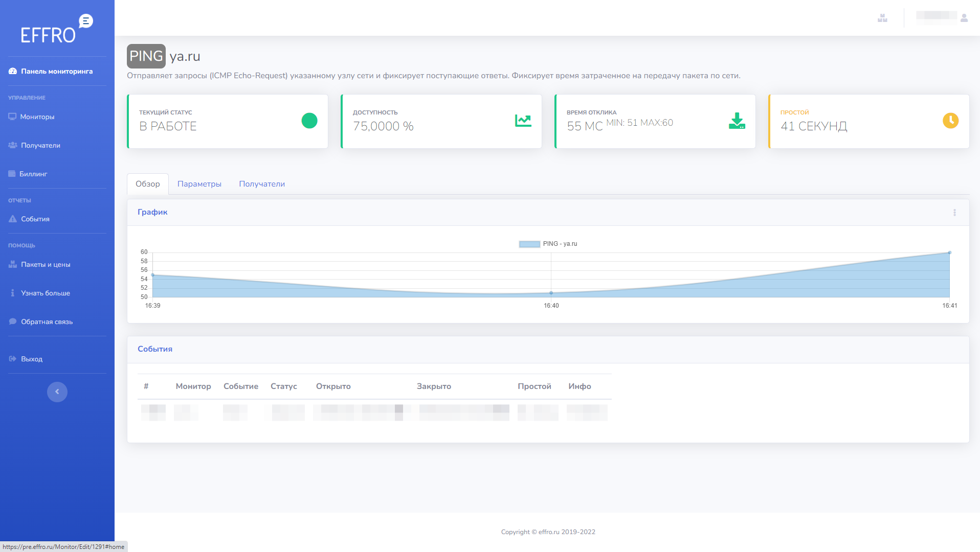The height and width of the screenshot is (552, 980).
Task: Open Мониторы in the sidebar
Action: coord(37,117)
